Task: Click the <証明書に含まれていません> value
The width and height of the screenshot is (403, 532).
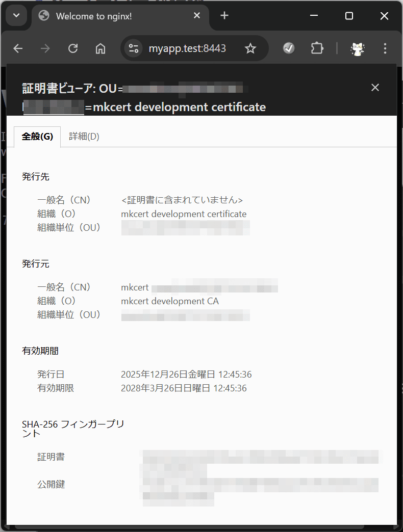Action: click(182, 200)
